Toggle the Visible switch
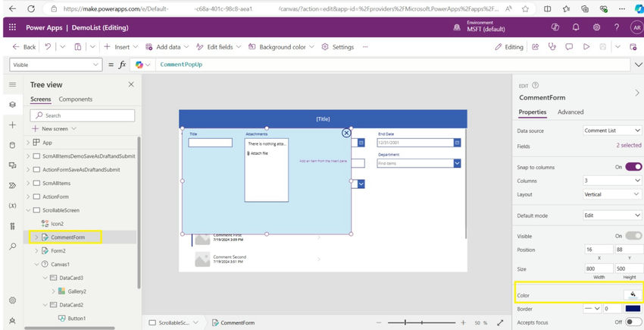Screen dimensions: 644x330 click(x=633, y=236)
